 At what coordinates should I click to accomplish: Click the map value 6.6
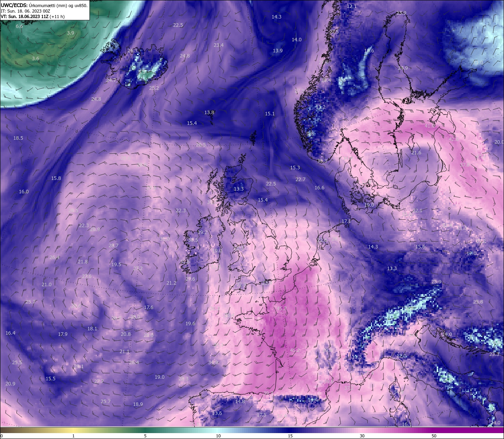pos(19,26)
